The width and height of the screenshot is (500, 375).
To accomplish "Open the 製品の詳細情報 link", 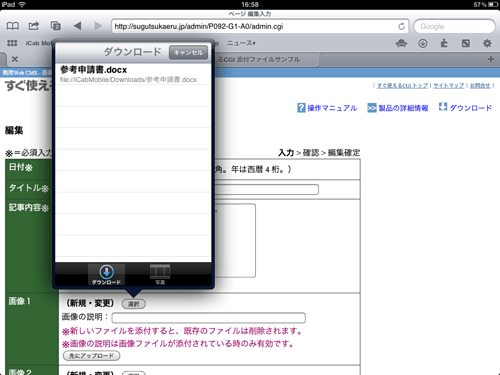I will tap(398, 108).
